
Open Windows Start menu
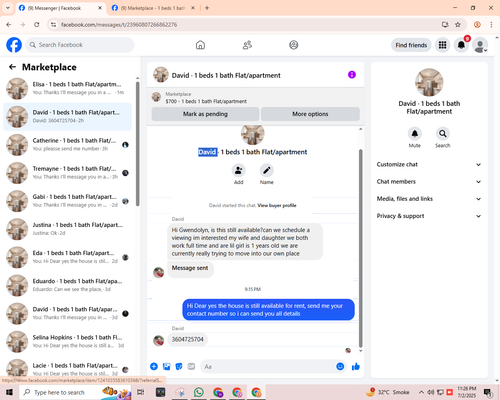(9, 392)
